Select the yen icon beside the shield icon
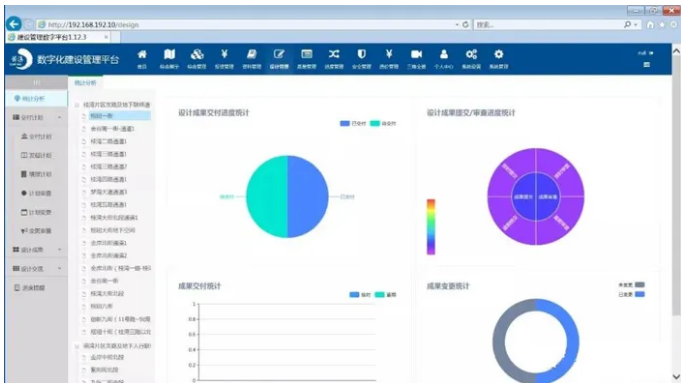 [x=389, y=54]
